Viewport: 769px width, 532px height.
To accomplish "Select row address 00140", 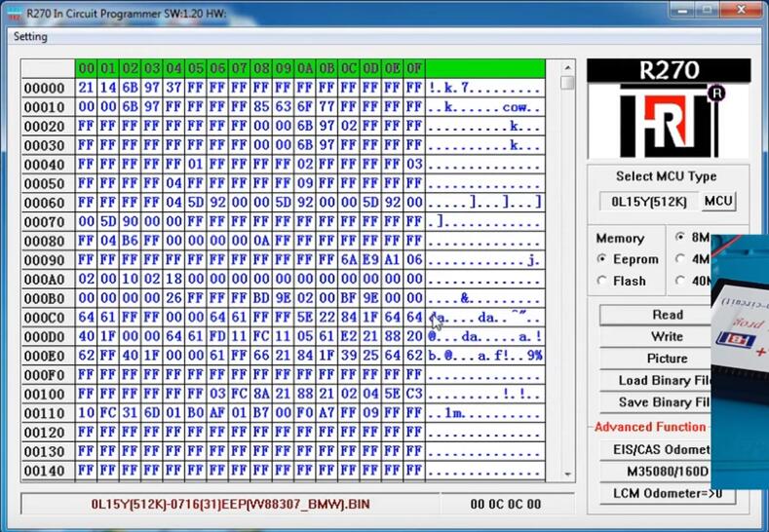I will pos(48,471).
